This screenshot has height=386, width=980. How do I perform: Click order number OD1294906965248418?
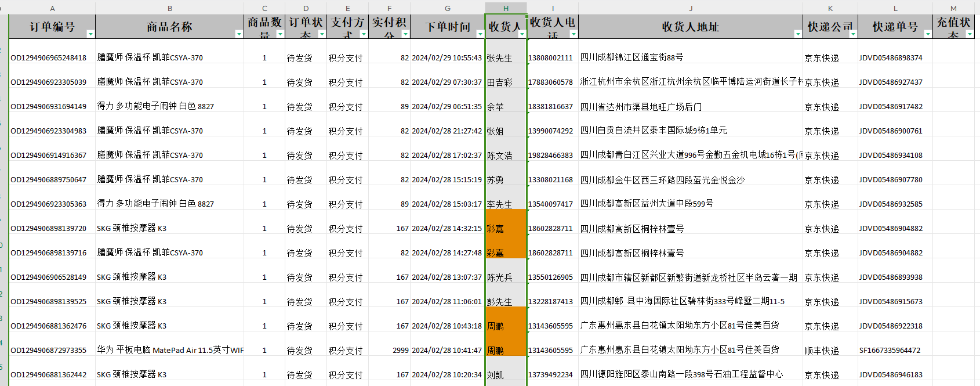point(48,58)
